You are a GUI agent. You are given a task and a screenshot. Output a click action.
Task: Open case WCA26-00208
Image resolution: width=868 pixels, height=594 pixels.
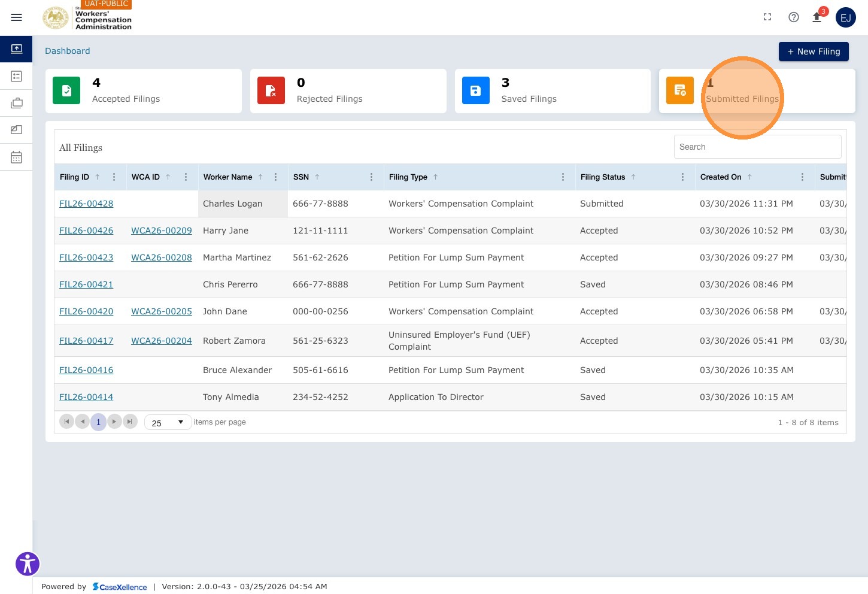(162, 257)
